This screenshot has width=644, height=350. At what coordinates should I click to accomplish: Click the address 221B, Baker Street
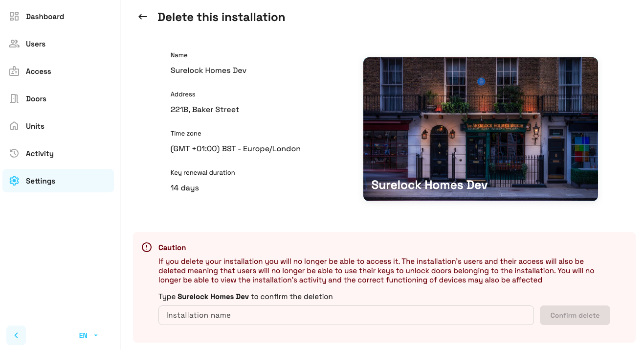[205, 110]
